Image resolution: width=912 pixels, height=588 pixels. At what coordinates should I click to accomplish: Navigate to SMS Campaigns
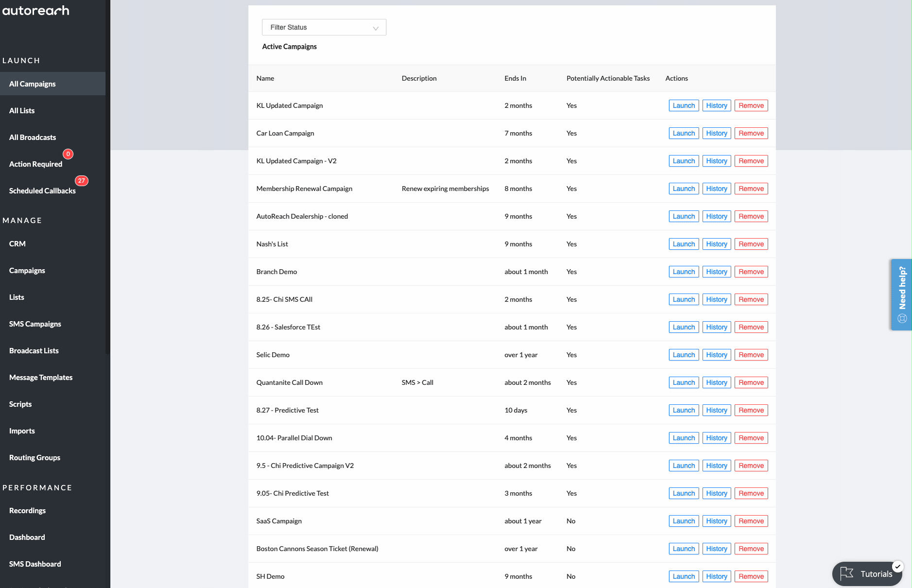point(35,324)
